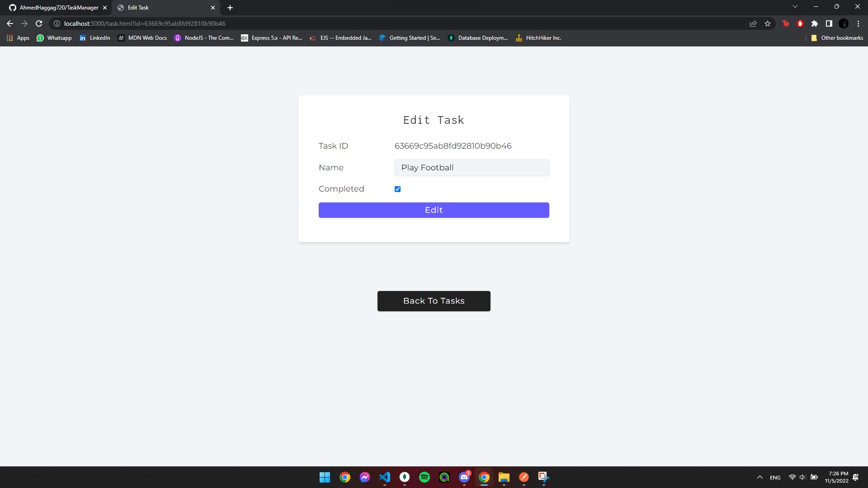The width and height of the screenshot is (868, 488).
Task: Submit the blue Edit button
Action: coord(434,210)
